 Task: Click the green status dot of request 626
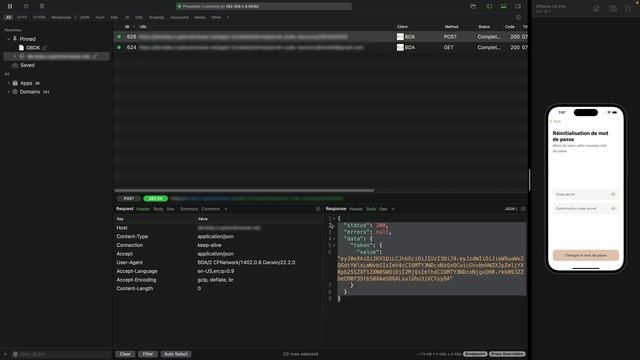(119, 37)
